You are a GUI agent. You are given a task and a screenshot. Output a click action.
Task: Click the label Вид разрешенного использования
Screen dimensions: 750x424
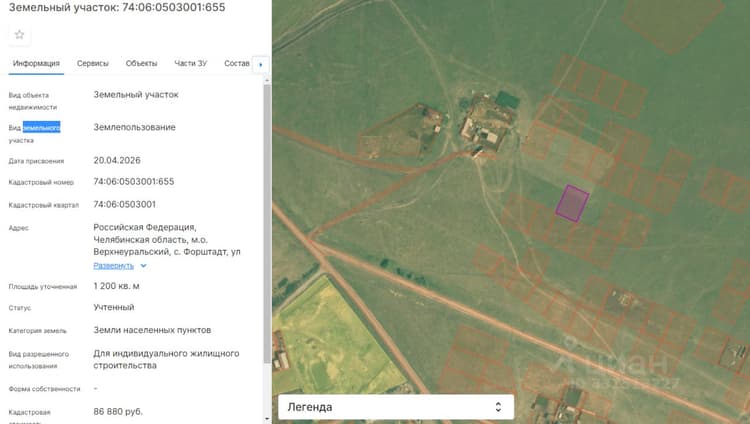[39, 360]
